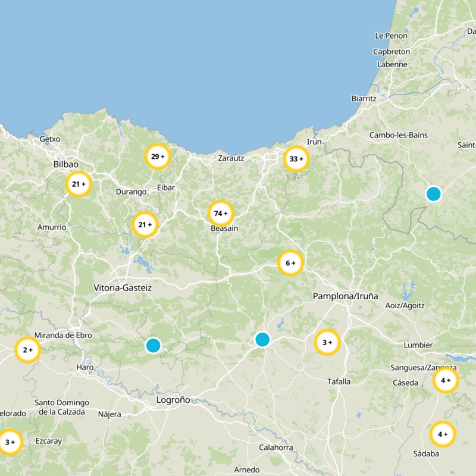Viewport: 476px width, 476px height.
Task: Click the Miranda de Ebro label
Action: (63, 335)
